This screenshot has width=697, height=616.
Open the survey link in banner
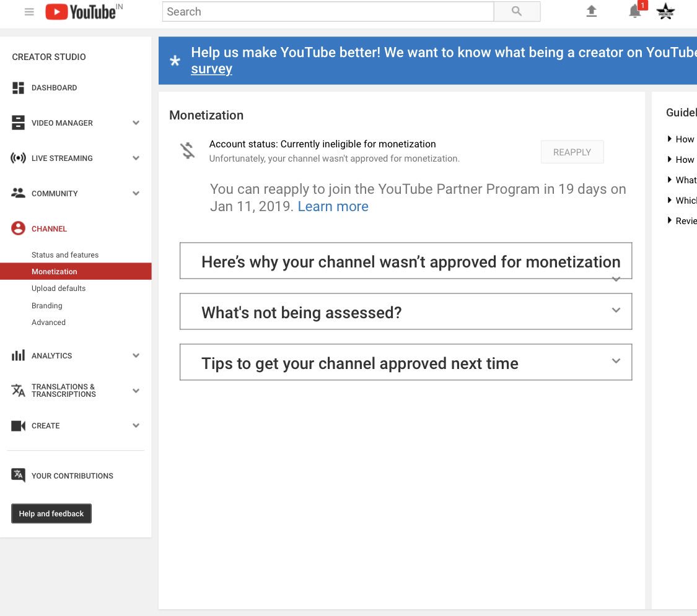pos(212,69)
